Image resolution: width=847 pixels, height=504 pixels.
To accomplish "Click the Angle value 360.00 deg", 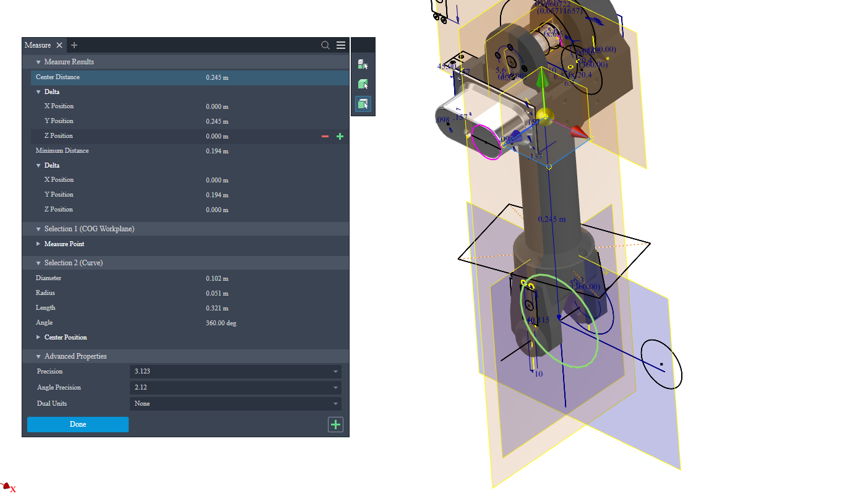I will tap(221, 323).
